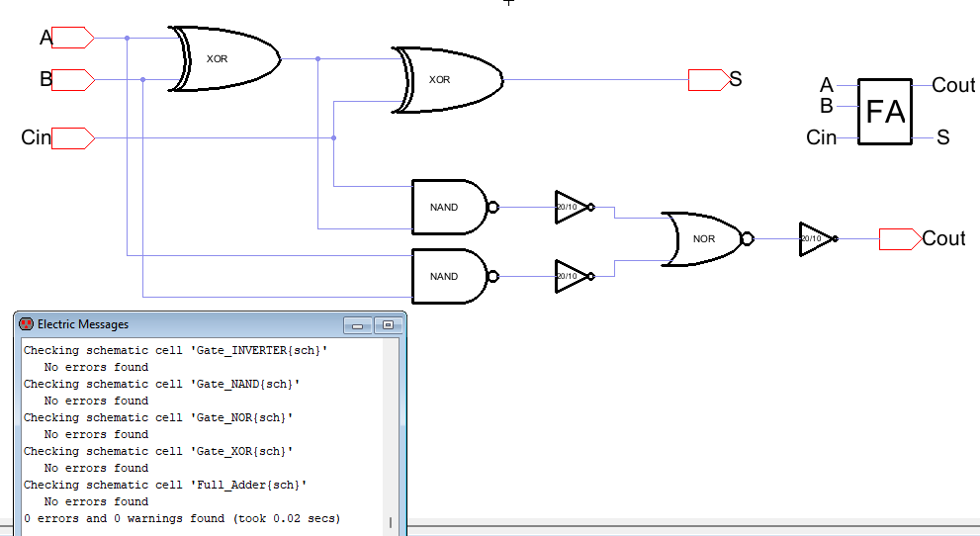This screenshot has width=980, height=536.
Task: Select the inverter driving the Cout port
Action: pos(816,238)
